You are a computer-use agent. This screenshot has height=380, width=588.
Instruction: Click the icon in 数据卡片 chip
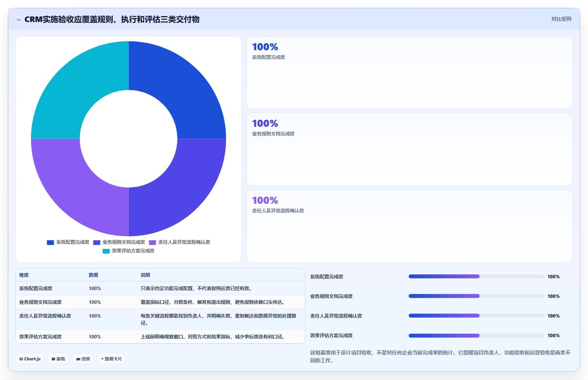click(x=102, y=359)
